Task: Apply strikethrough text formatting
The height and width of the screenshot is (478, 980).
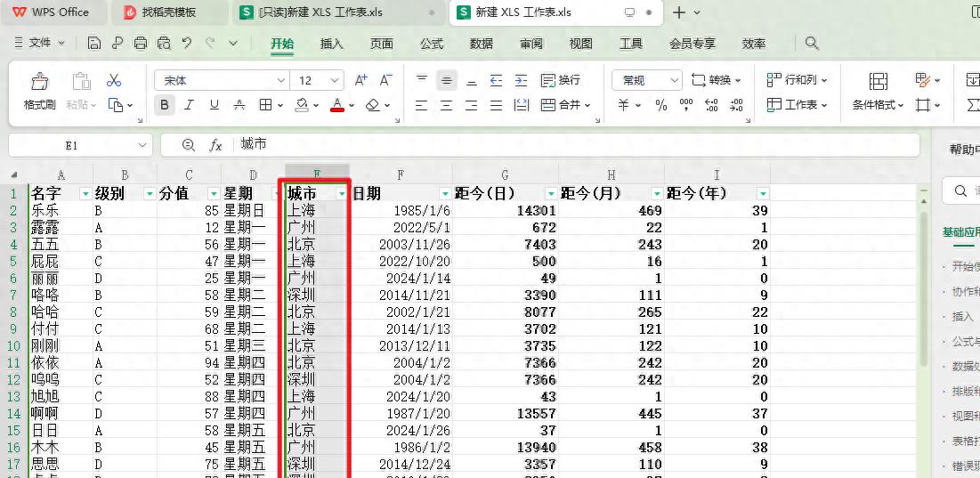Action: point(239,105)
